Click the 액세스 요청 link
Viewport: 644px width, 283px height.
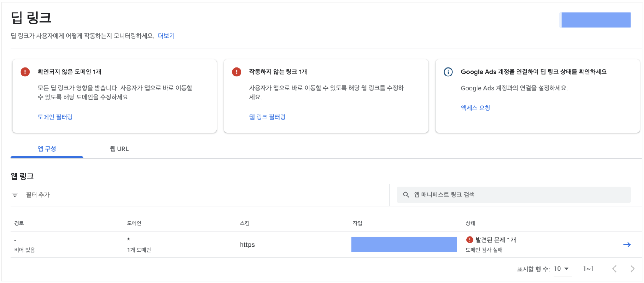pyautogui.click(x=475, y=108)
